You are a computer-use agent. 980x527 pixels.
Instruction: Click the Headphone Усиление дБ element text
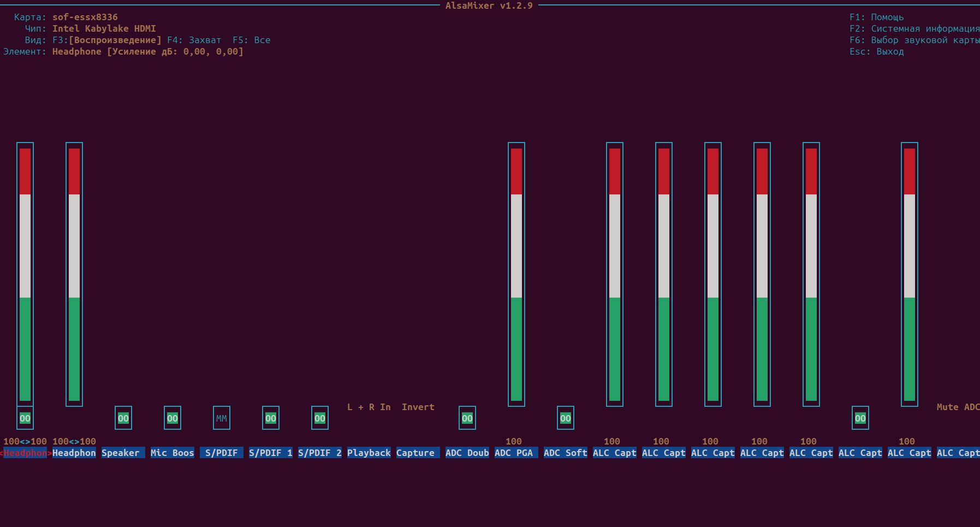148,51
